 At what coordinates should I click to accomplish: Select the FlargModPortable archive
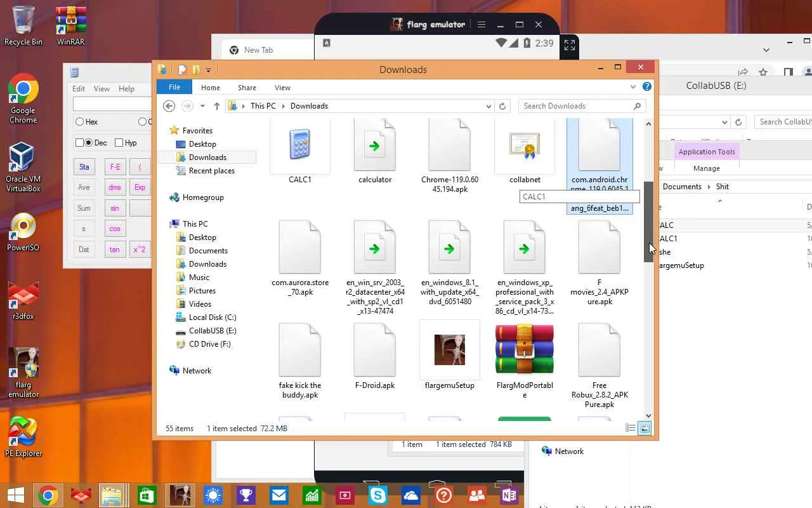(525, 361)
